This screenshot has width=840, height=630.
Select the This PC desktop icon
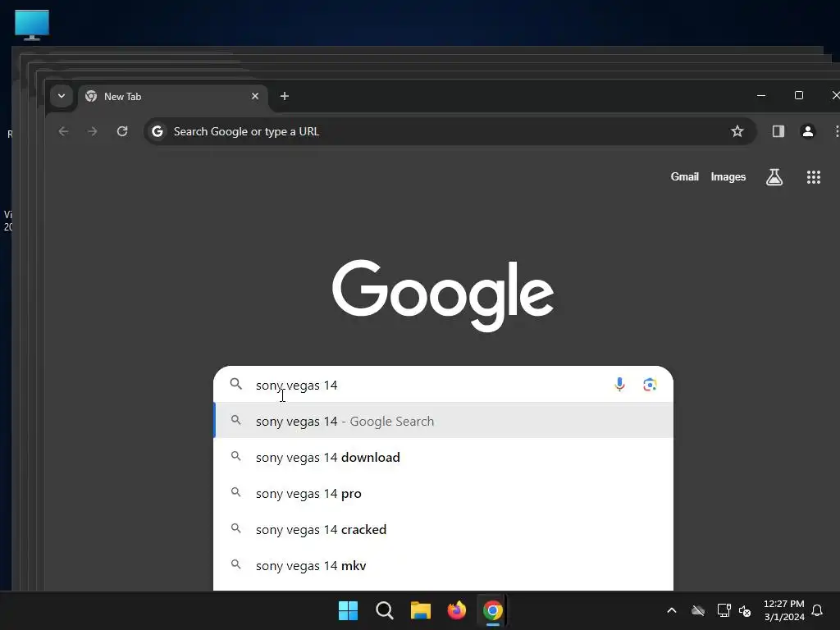coord(32,25)
